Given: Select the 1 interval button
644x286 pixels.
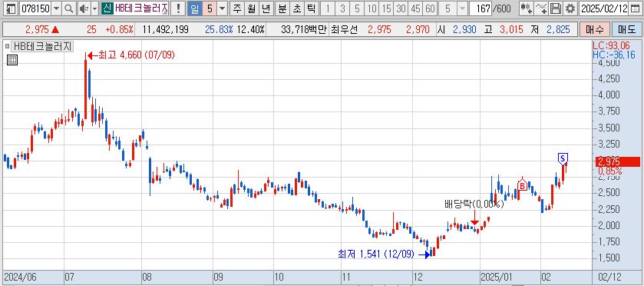Looking at the screenshot, I should [327, 8].
